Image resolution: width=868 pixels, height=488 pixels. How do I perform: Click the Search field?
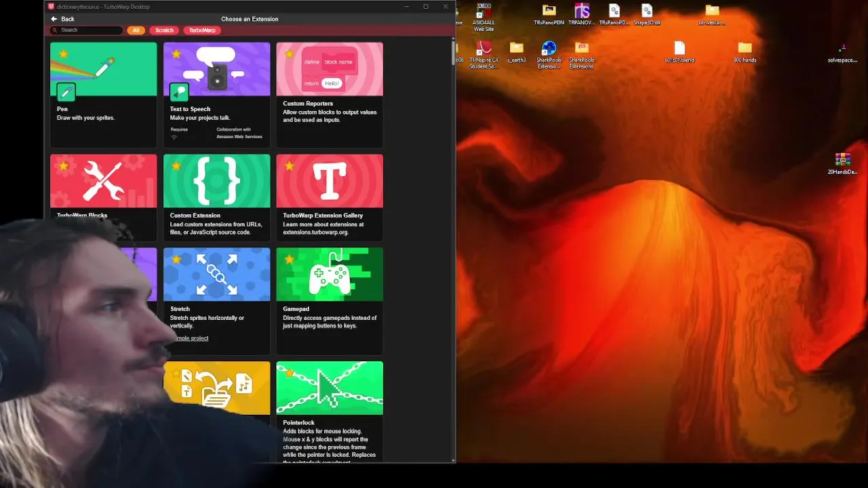tap(86, 30)
